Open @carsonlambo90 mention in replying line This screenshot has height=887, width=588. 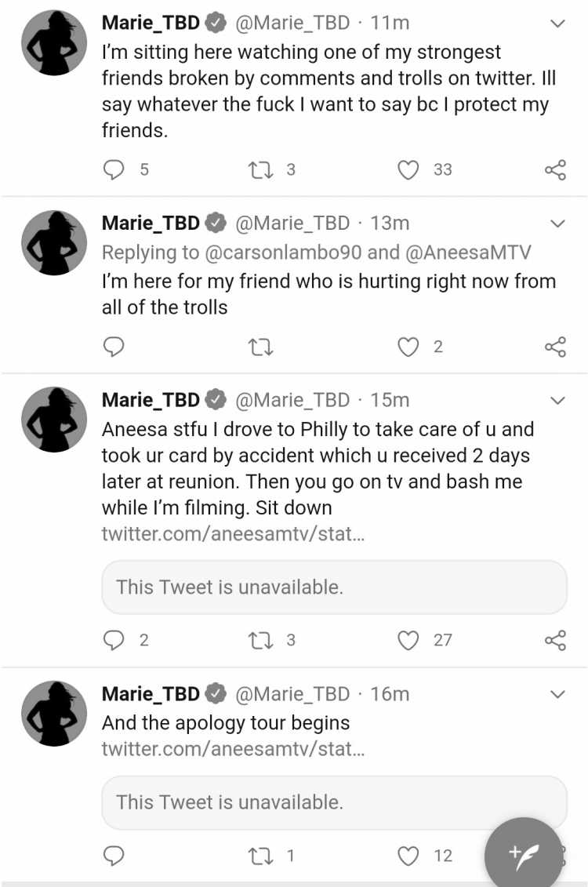(282, 253)
